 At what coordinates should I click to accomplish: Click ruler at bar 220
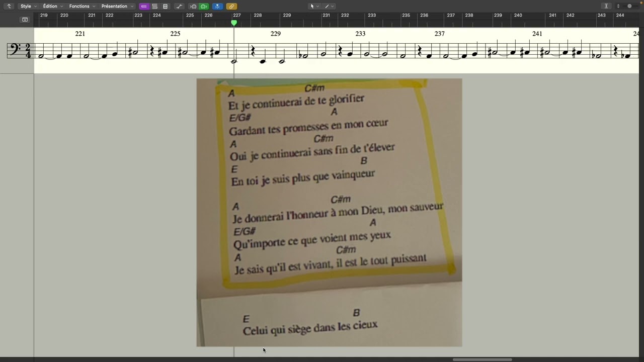click(x=64, y=16)
